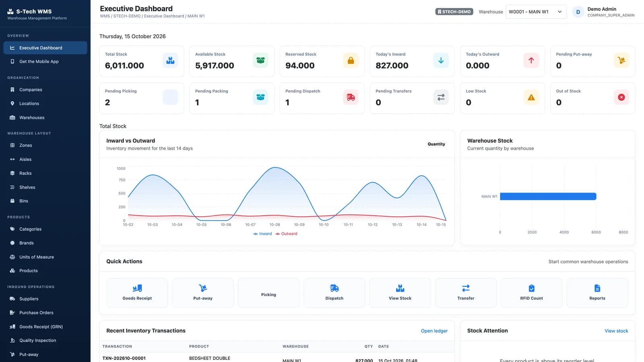Click Today's Inward down-arrow icon
Screen dimensions: 644x362
441,60
